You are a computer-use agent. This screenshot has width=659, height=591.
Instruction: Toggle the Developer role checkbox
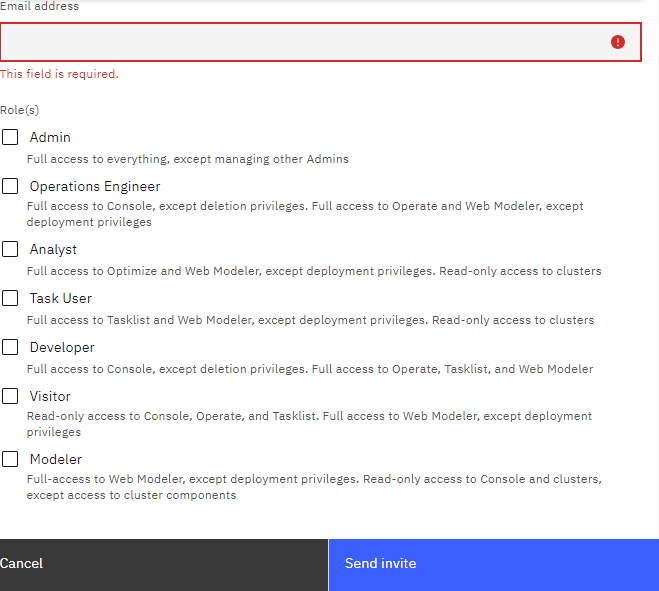[x=10, y=347]
